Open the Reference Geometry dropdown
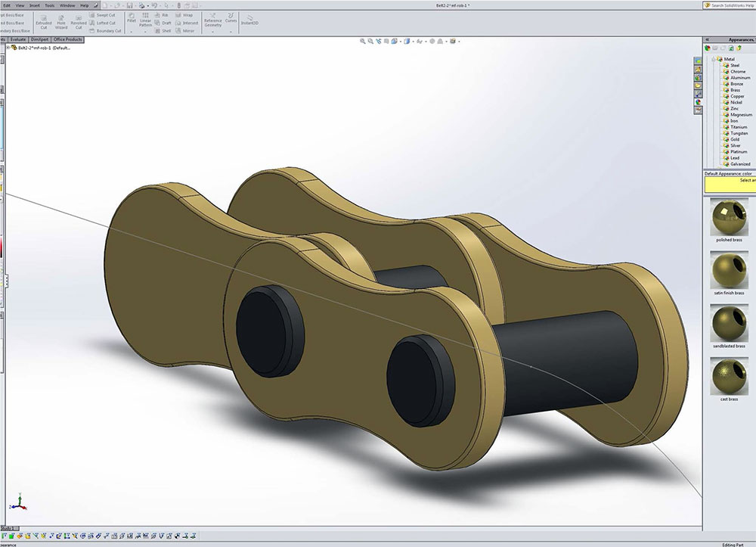 click(212, 21)
